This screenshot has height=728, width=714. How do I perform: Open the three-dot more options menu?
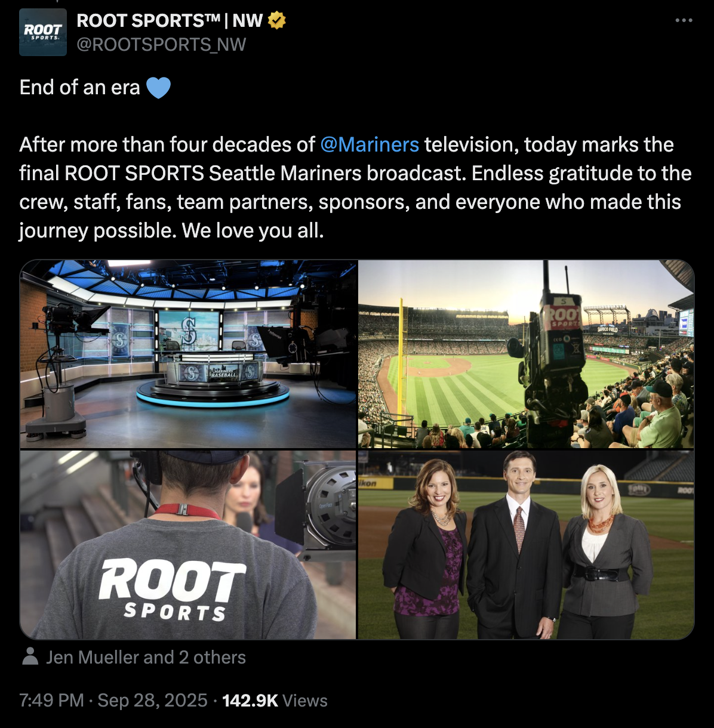pyautogui.click(x=684, y=20)
